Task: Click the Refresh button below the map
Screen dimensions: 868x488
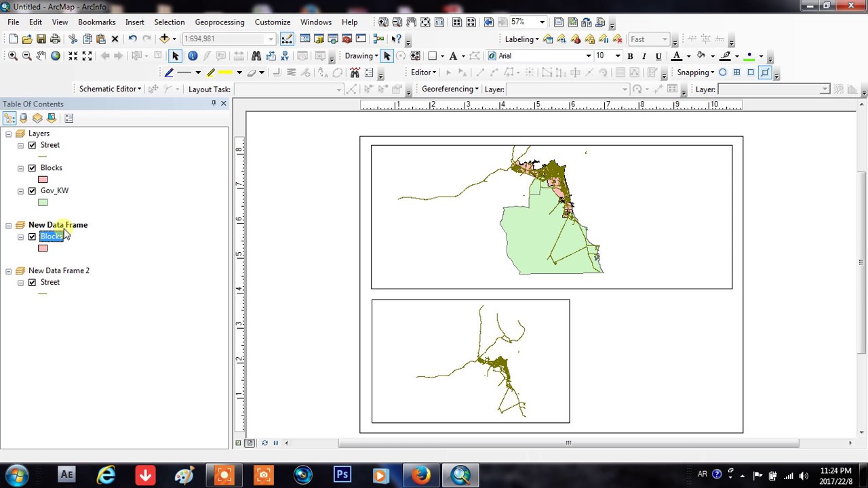Action: tap(264, 443)
